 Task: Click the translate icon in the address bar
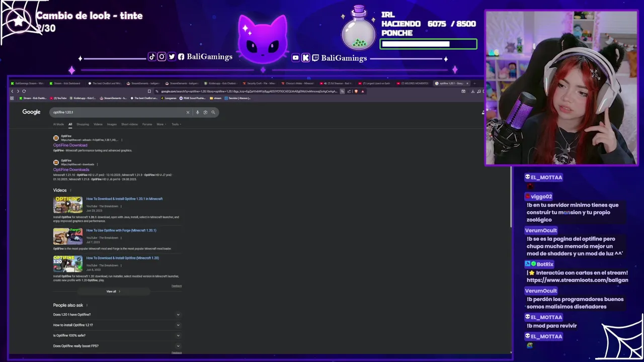342,92
